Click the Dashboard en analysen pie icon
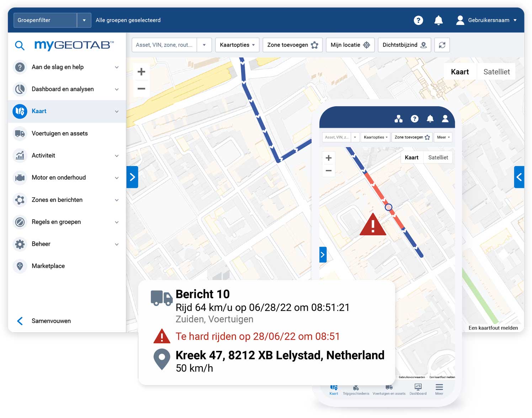Image resolution: width=532 pixels, height=418 pixels. (20, 89)
